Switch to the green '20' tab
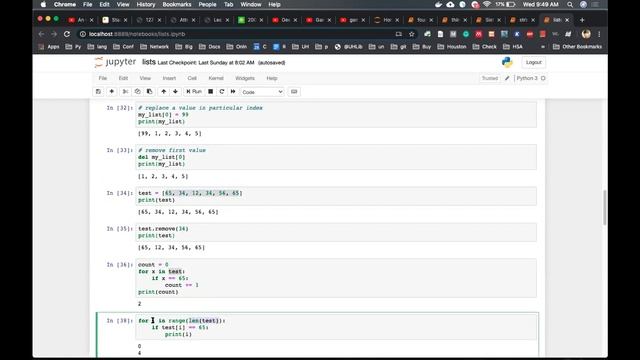640x360 pixels. (x=251, y=20)
